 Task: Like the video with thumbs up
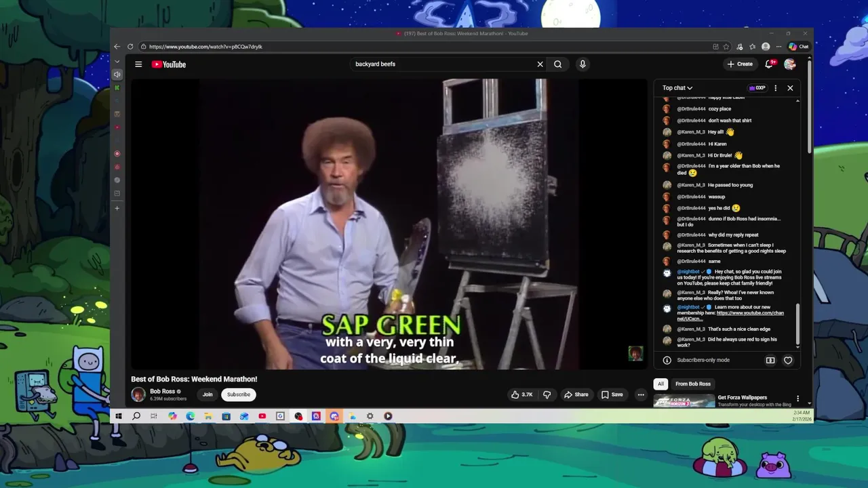(x=521, y=394)
